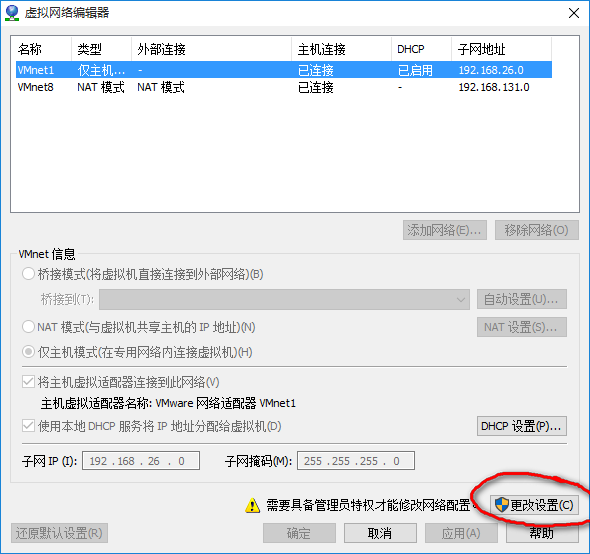
Task: Open DHCP 设置(P)... dialog button
Action: click(522, 426)
